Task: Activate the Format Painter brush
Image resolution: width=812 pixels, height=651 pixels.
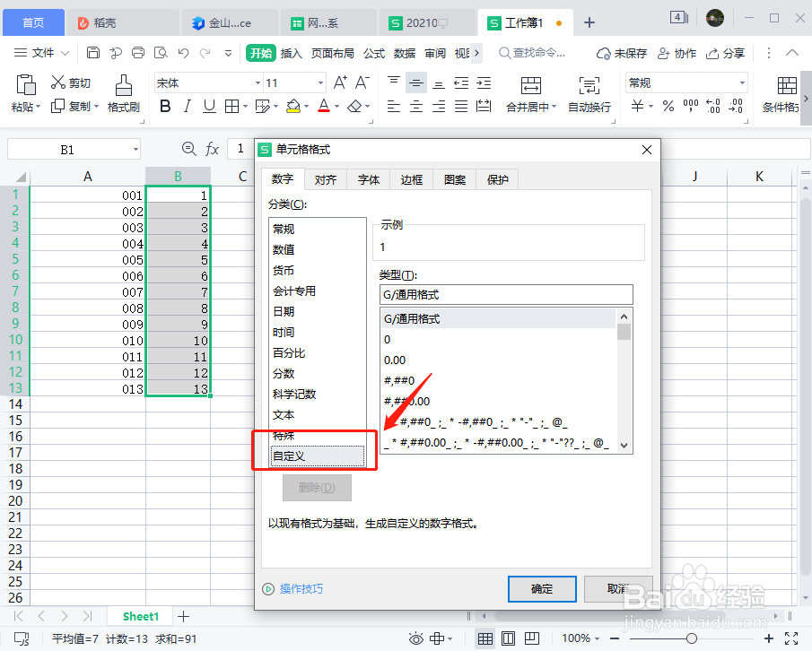Action: [x=123, y=93]
